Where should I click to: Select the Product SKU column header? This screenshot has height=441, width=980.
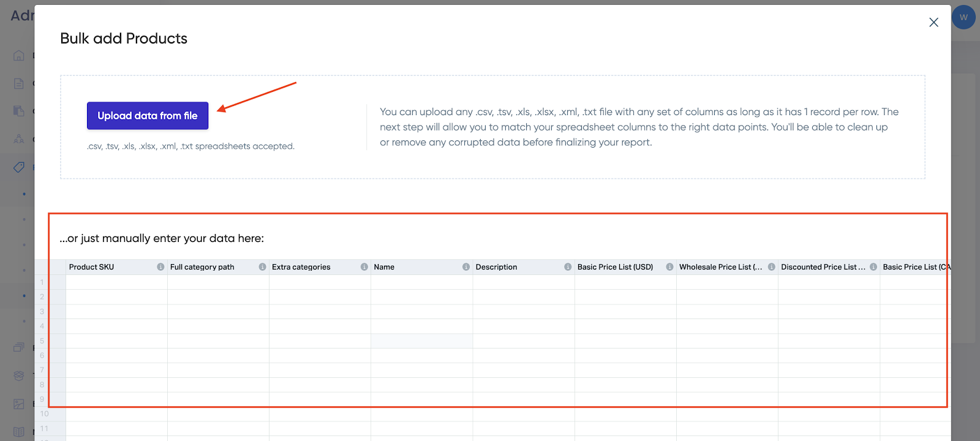116,267
